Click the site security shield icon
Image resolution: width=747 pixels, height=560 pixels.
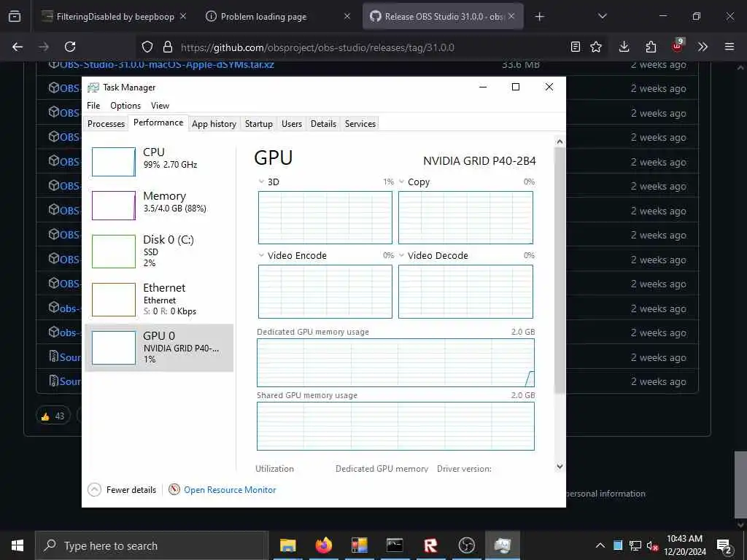(147, 47)
